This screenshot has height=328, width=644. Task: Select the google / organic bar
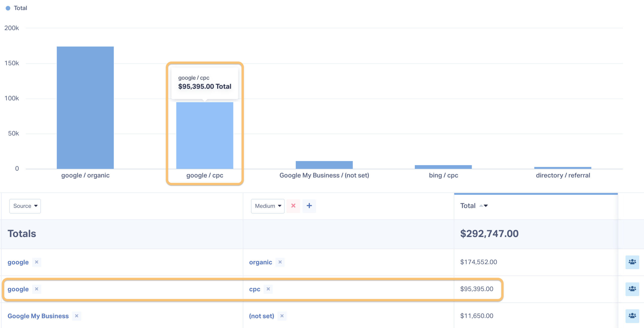pyautogui.click(x=85, y=107)
